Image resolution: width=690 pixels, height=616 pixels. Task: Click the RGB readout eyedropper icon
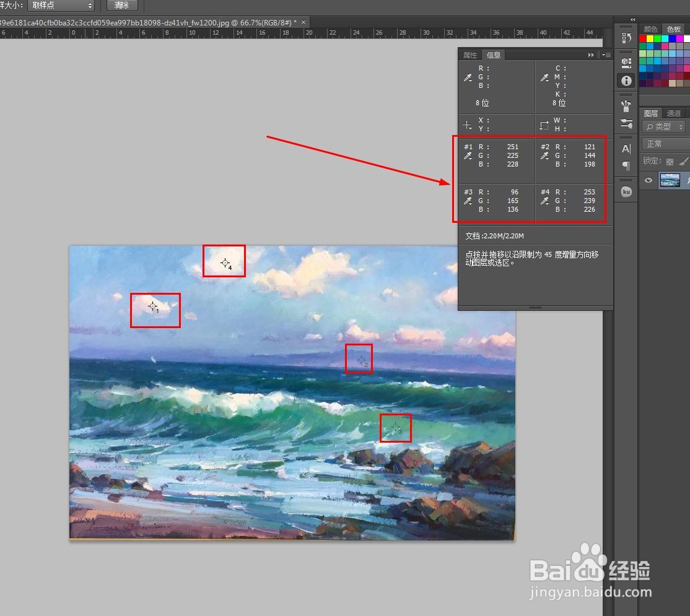click(468, 77)
